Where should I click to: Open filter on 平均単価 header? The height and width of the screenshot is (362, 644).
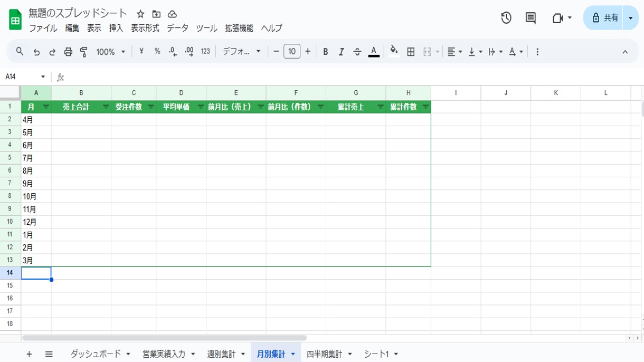[201, 107]
